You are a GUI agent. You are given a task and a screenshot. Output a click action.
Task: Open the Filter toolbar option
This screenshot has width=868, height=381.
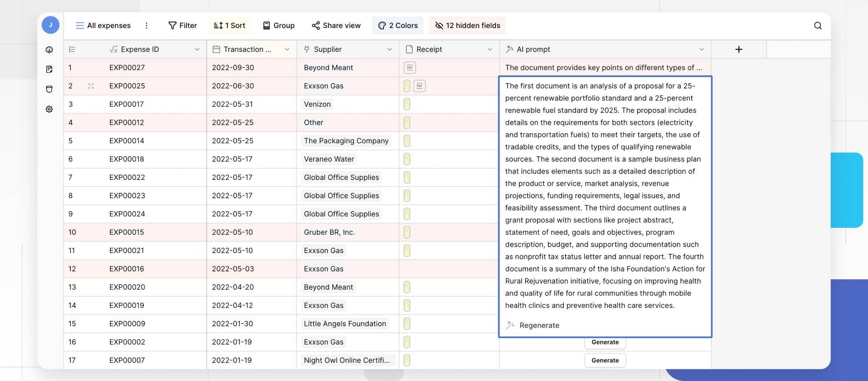(x=183, y=26)
